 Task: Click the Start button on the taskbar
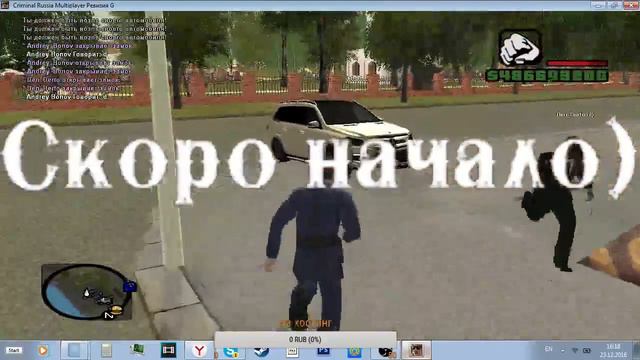pos(14,350)
